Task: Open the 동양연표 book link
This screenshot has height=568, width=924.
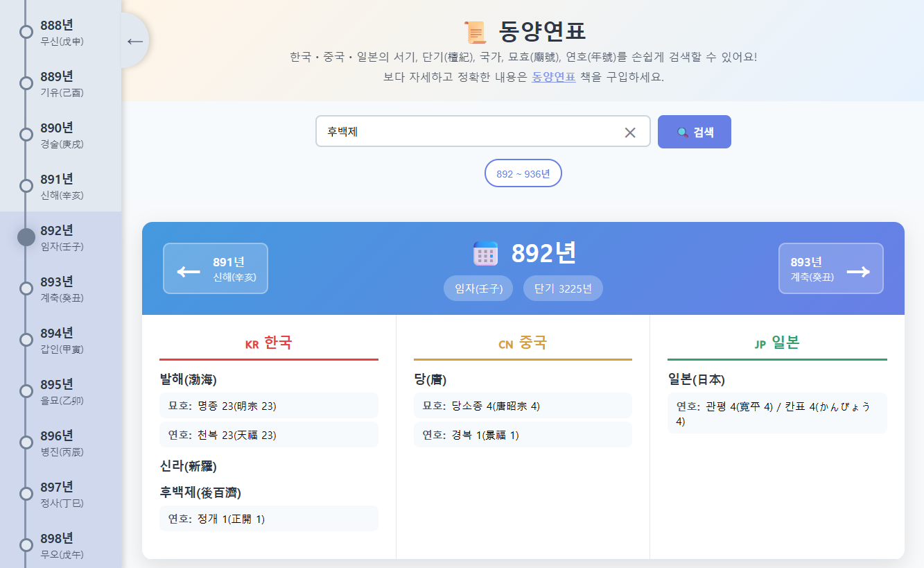Action: [553, 77]
